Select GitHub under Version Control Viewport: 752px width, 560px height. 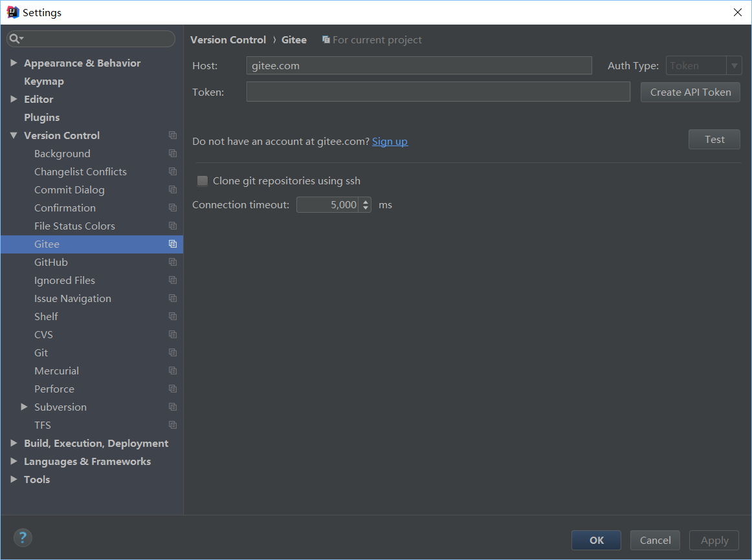(x=51, y=263)
